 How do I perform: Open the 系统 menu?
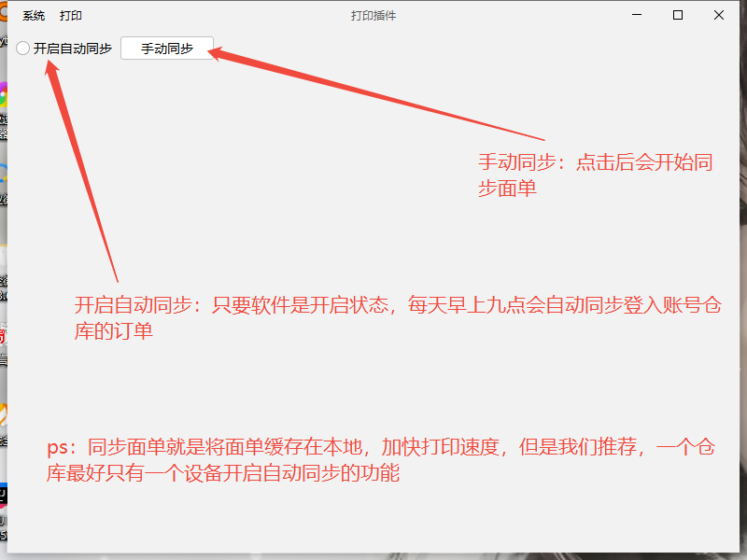pos(34,16)
